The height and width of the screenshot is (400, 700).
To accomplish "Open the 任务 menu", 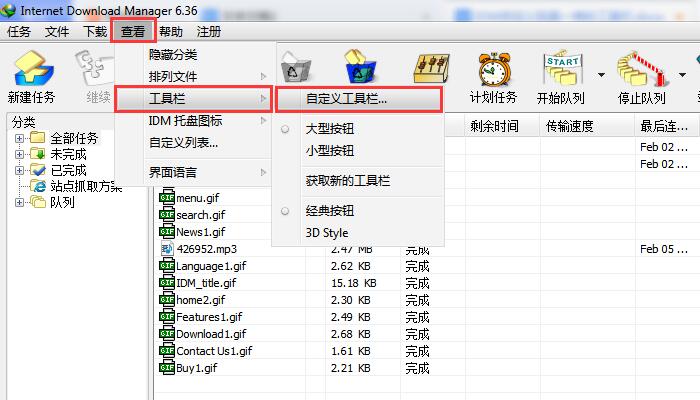I will 19,32.
